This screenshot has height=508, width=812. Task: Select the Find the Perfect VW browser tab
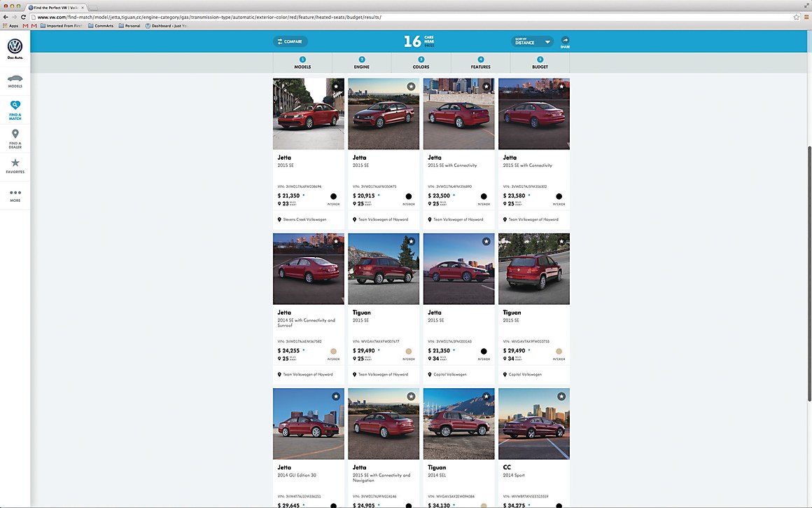click(56, 7)
